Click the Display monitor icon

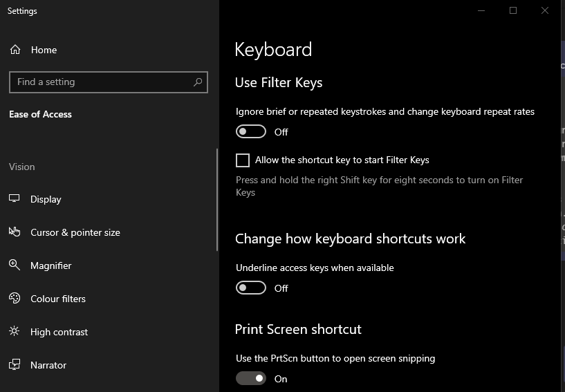pyautogui.click(x=15, y=198)
